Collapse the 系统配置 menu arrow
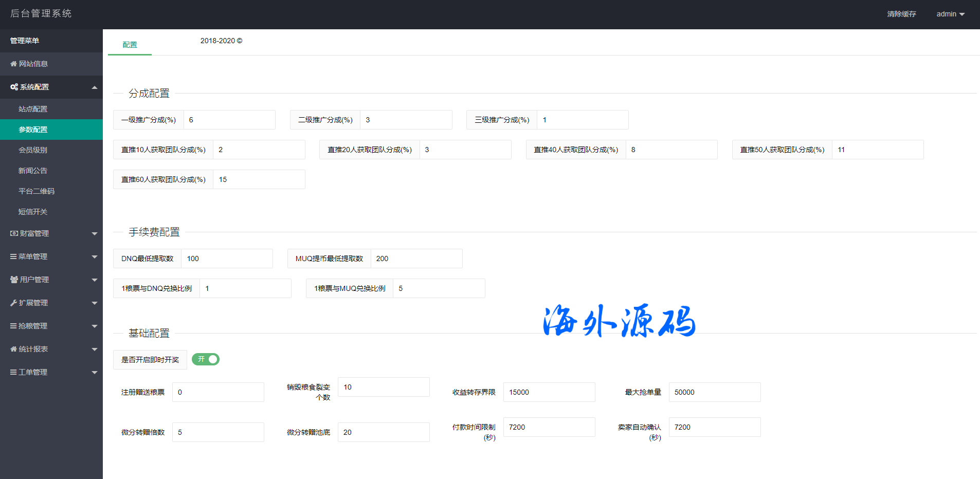This screenshot has height=479, width=980. click(x=95, y=87)
